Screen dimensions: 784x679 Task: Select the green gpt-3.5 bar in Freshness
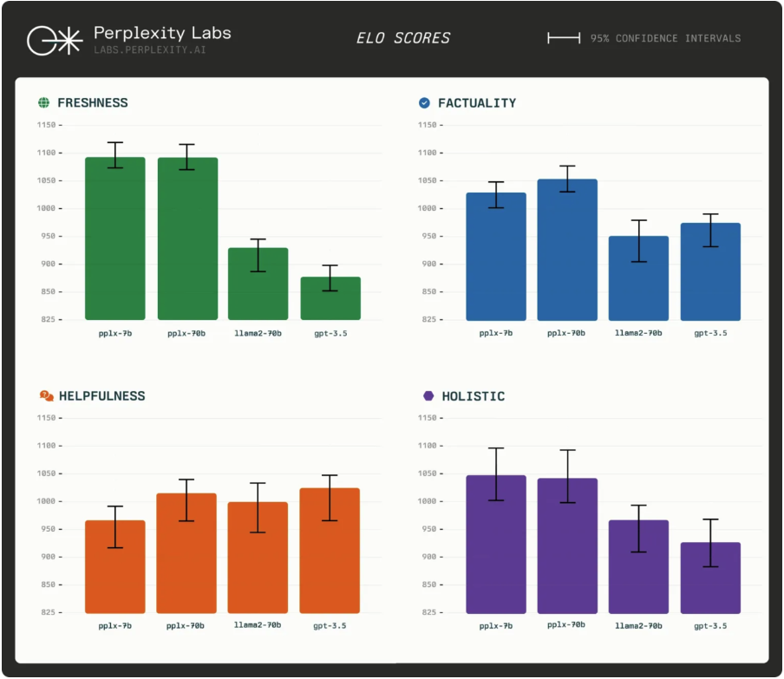(x=330, y=298)
